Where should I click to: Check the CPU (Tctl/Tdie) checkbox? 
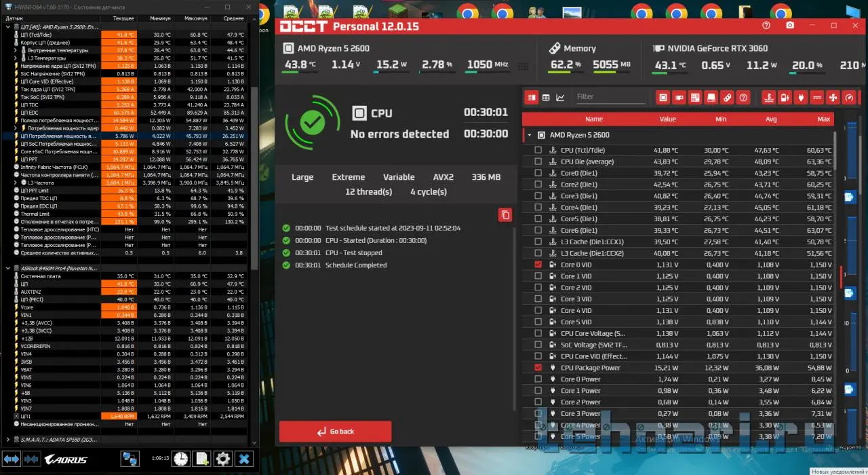click(538, 150)
